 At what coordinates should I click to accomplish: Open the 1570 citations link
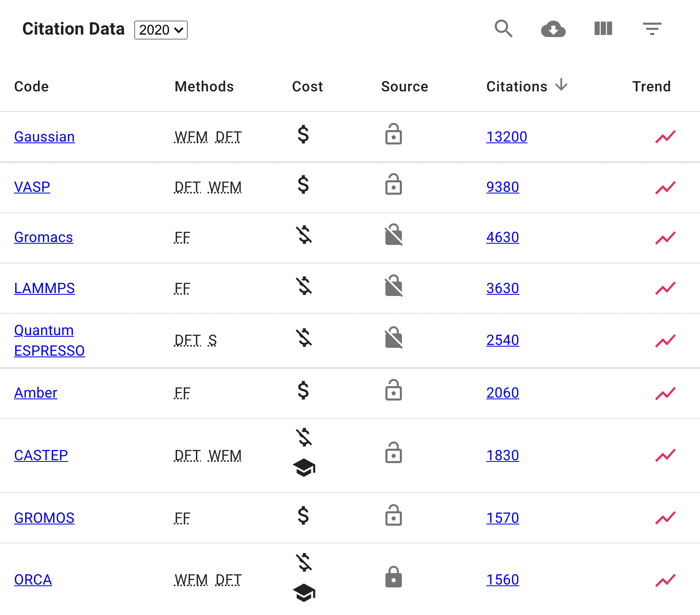point(503,518)
